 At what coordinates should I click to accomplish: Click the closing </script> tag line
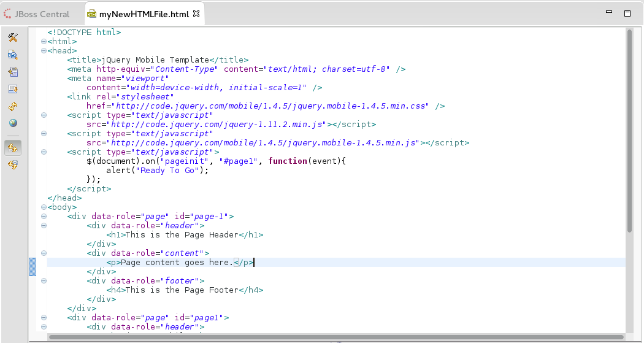[89, 189]
